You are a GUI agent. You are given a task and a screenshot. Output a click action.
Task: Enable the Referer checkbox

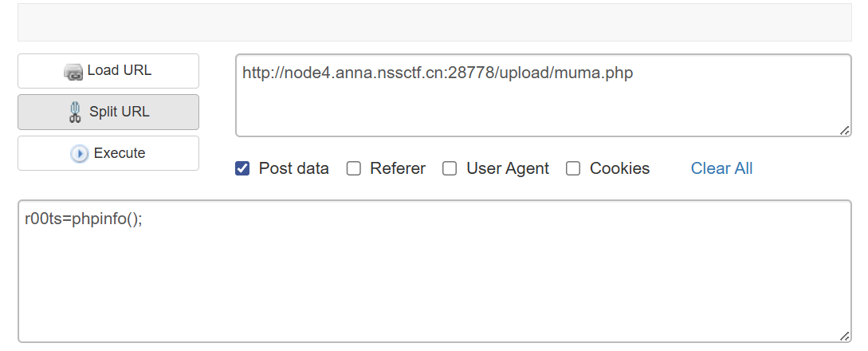click(354, 168)
